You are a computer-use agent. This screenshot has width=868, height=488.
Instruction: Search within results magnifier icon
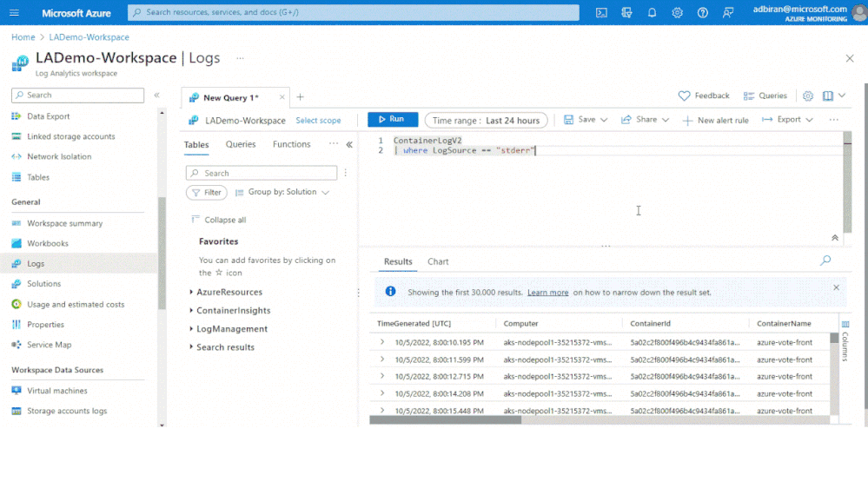pyautogui.click(x=825, y=260)
